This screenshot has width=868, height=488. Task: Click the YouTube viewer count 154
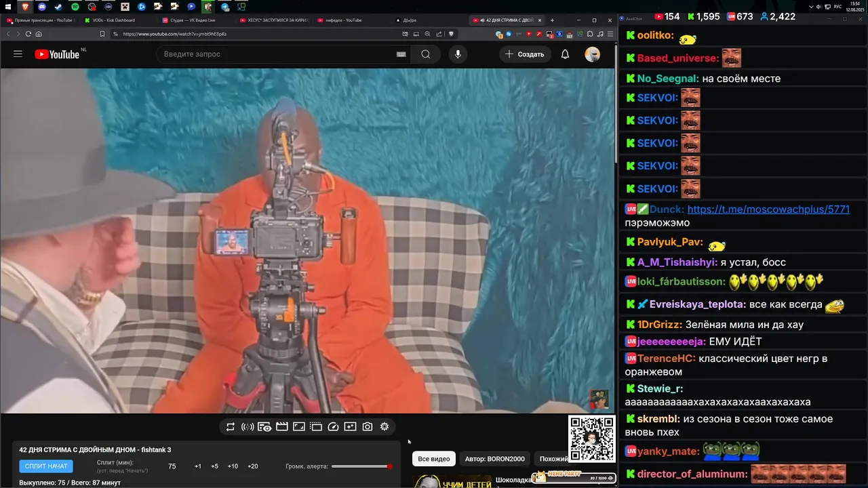click(x=667, y=16)
